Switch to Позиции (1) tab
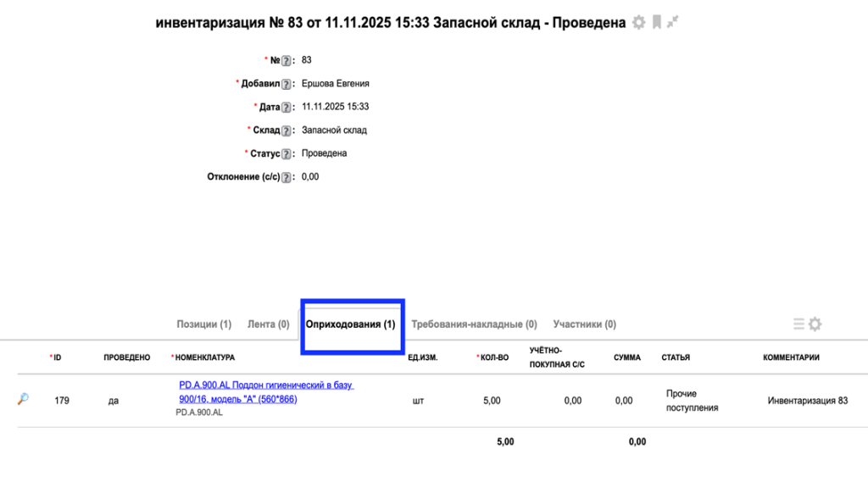 [x=203, y=324]
